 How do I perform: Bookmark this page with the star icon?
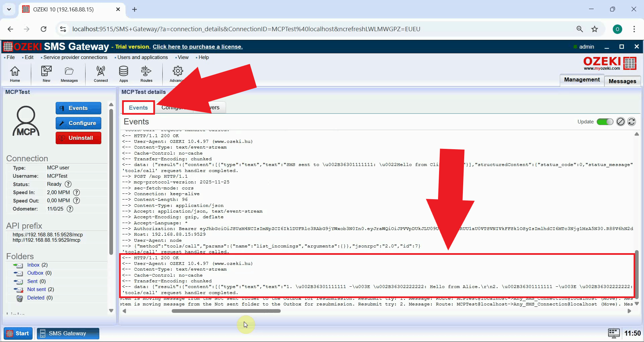pyautogui.click(x=595, y=29)
